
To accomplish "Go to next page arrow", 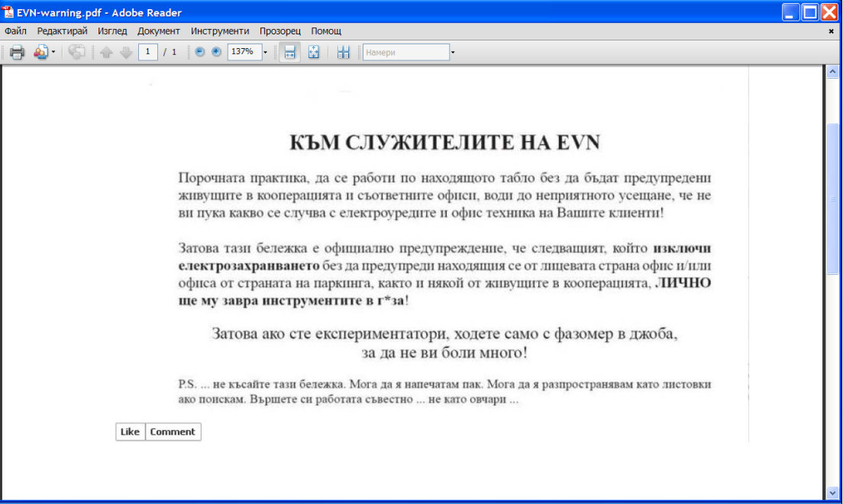I will tap(126, 52).
